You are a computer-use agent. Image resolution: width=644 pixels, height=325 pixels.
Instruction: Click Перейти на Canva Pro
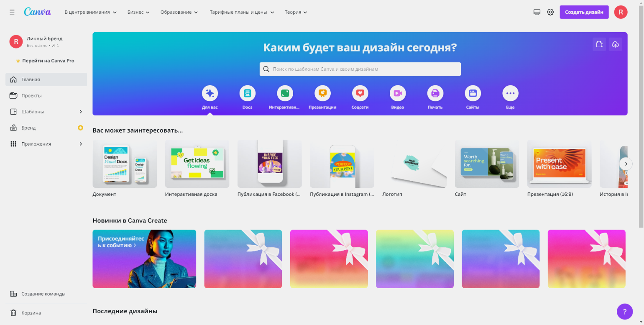(x=45, y=61)
